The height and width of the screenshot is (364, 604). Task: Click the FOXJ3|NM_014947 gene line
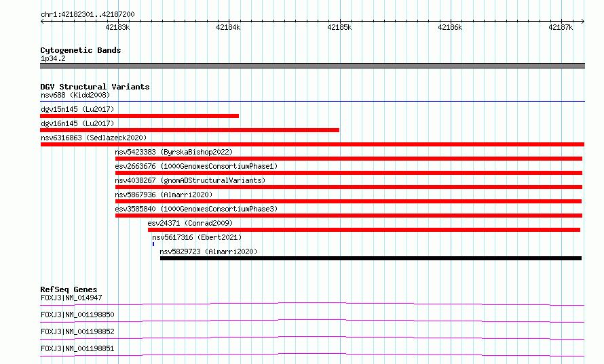tap(312, 304)
